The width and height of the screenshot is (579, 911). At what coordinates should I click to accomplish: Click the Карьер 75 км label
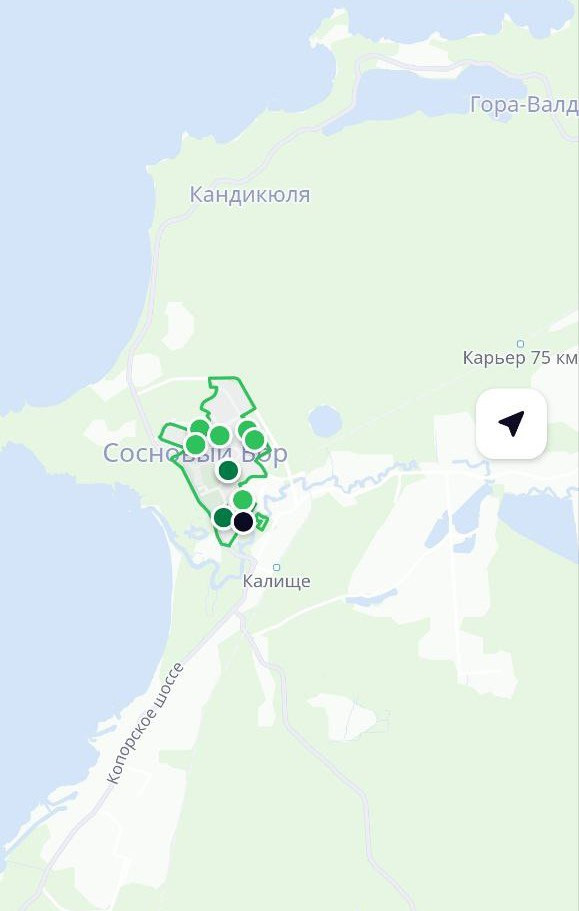click(x=520, y=357)
